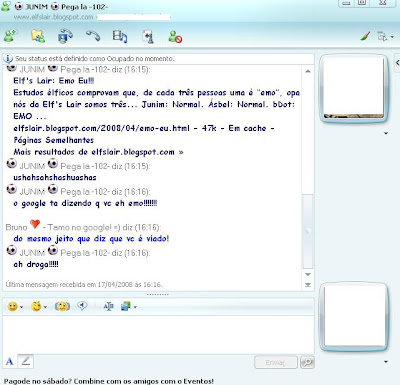Switch to handwriting pen mode
Viewport: 400px width, 385px height.
[26, 361]
